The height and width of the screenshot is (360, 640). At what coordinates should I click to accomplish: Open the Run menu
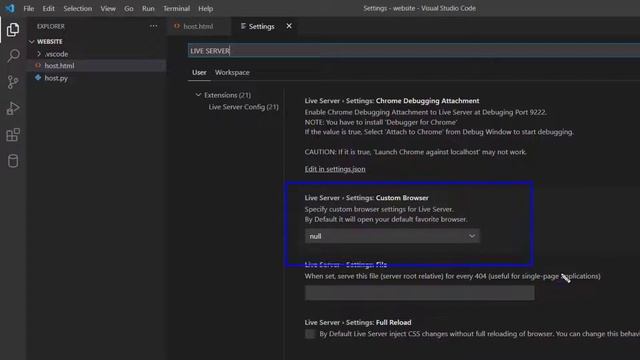pos(148,8)
